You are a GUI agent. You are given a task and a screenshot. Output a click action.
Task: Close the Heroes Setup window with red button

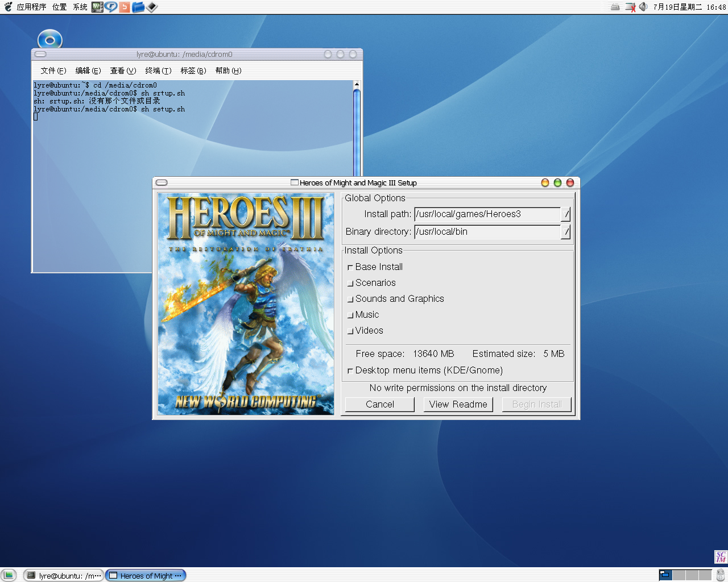[x=570, y=182]
